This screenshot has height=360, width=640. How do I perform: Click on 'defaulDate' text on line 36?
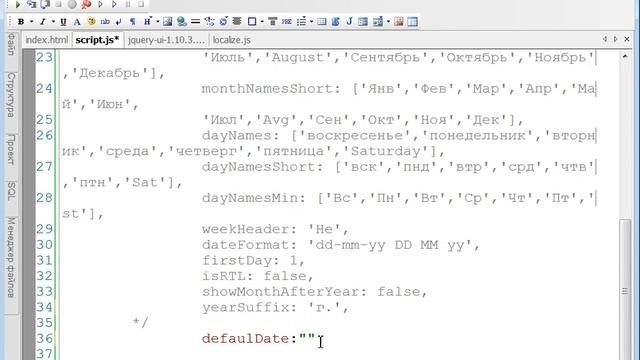(x=247, y=339)
